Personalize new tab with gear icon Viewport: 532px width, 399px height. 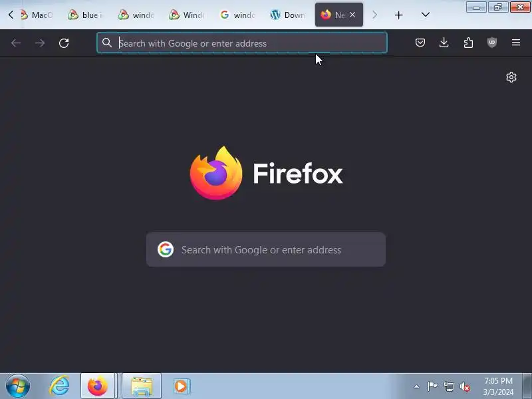pos(511,77)
